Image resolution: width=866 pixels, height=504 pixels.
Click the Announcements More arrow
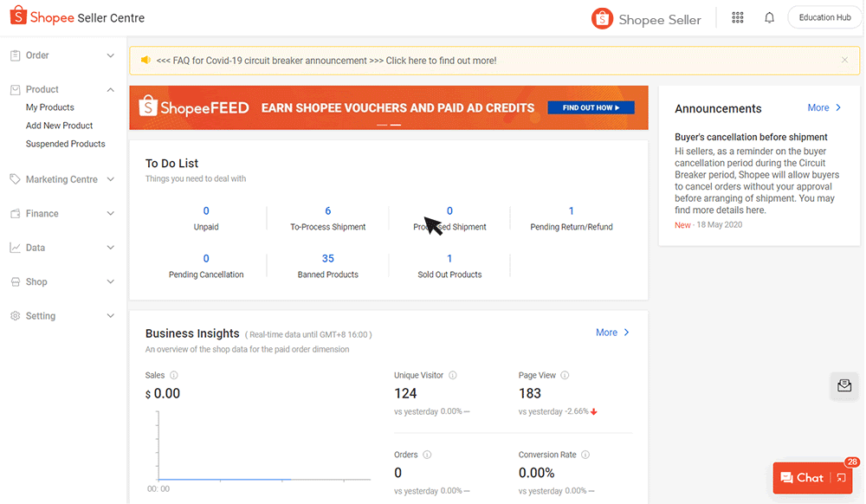tap(838, 107)
